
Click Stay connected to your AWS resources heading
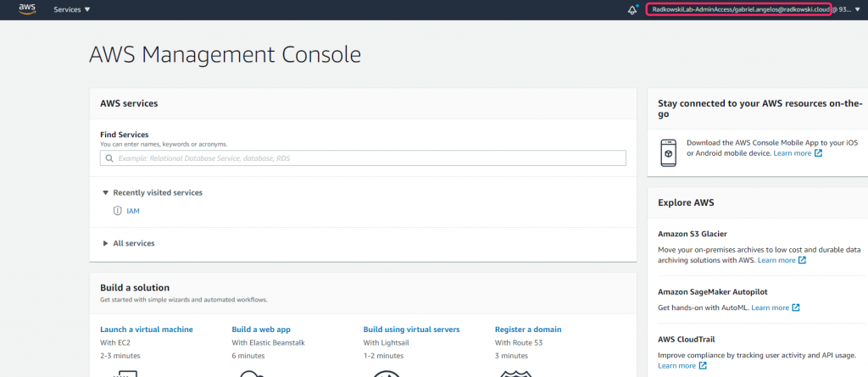(760, 108)
